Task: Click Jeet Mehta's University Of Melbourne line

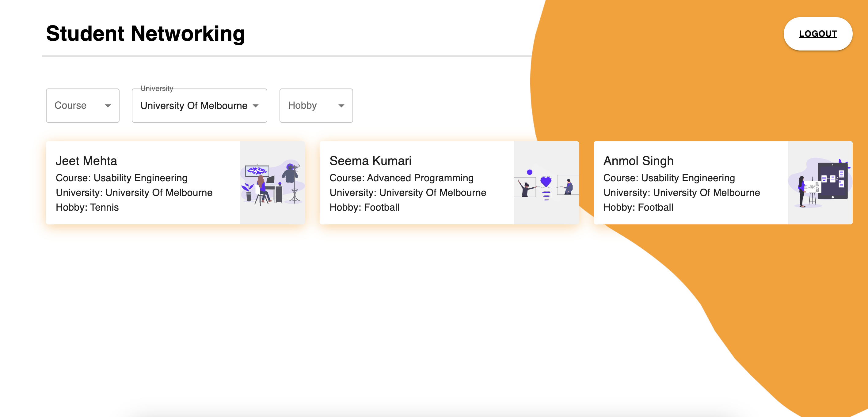Action: click(x=134, y=193)
